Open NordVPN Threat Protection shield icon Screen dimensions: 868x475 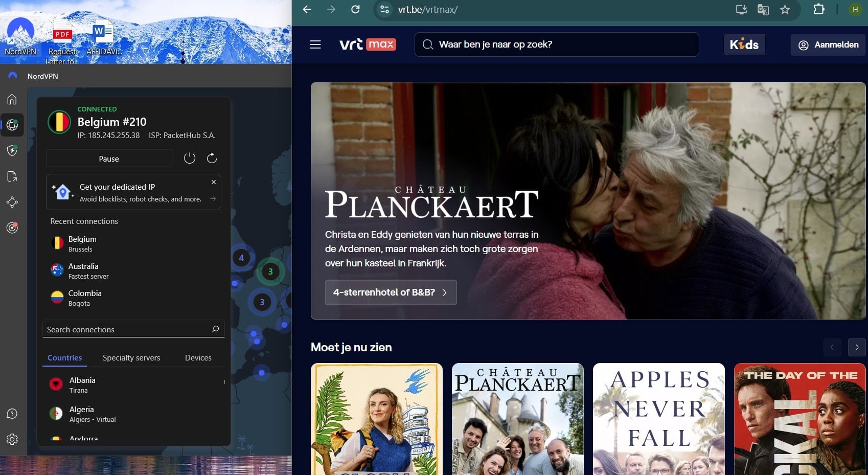pyautogui.click(x=11, y=150)
